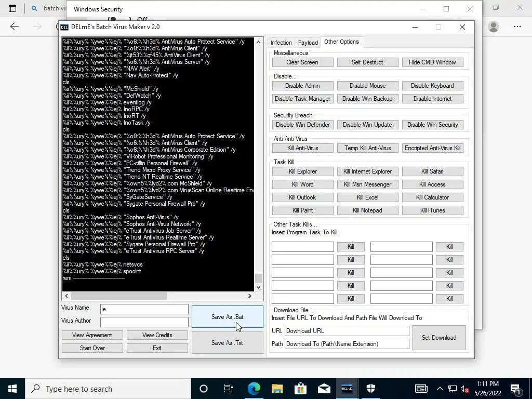This screenshot has height=399, width=532.
Task: Click the horizontal scrollbar's right arrow
Action: pos(250,296)
